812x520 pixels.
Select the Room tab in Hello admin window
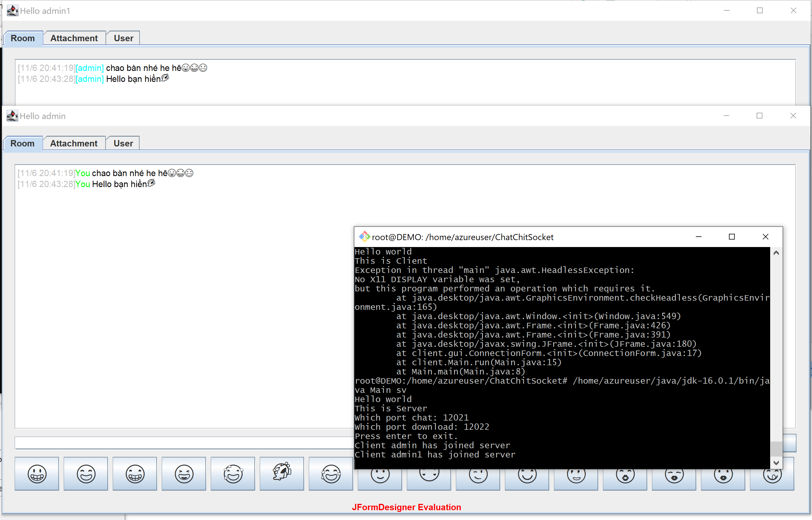pos(22,143)
